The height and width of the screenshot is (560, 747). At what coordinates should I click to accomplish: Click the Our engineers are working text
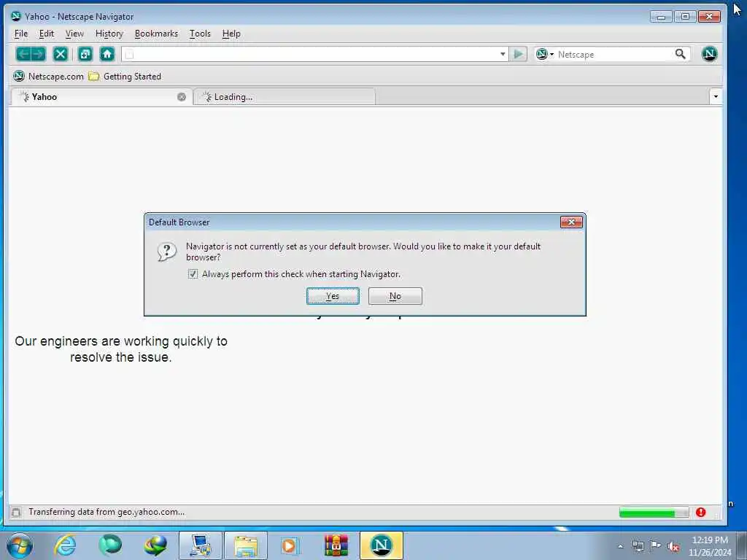[x=121, y=349]
